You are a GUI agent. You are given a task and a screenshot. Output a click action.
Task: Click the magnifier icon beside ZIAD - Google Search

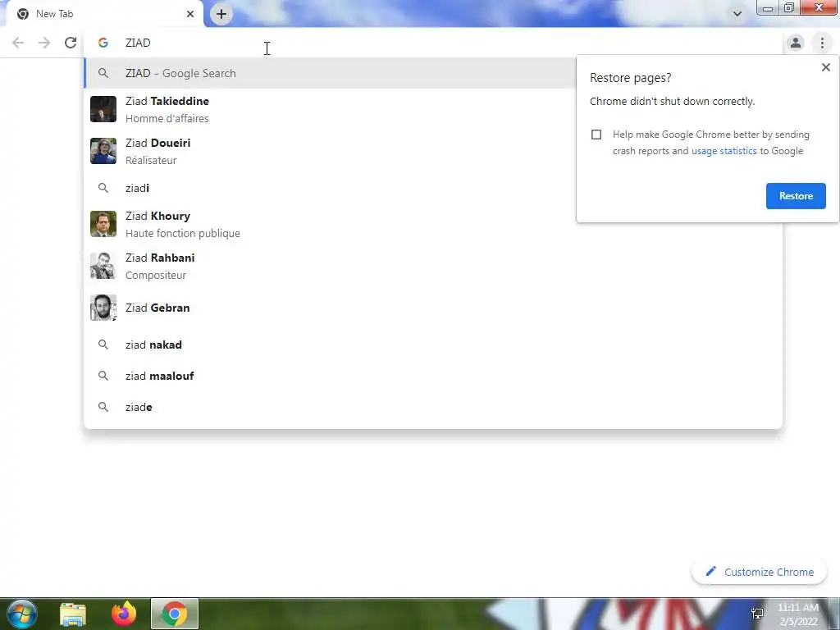point(103,73)
